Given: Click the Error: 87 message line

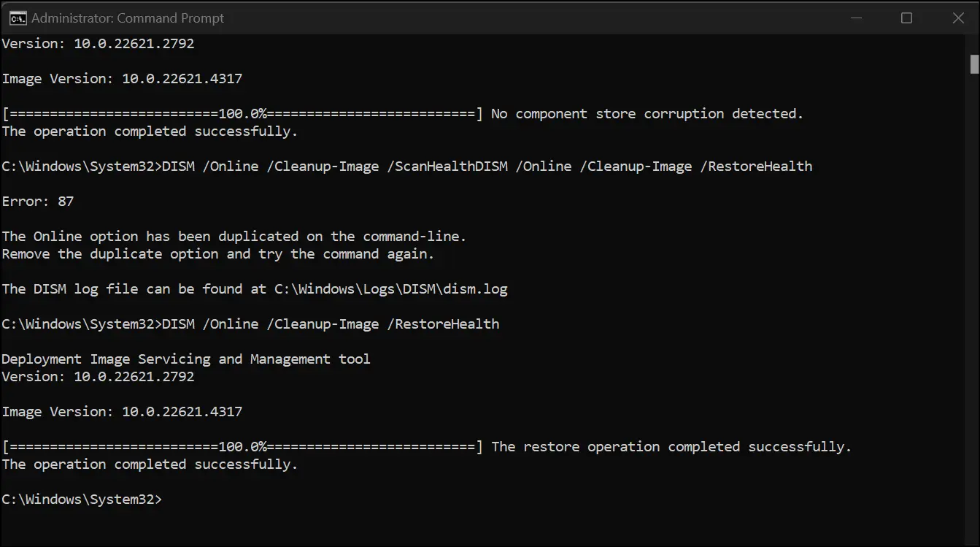Looking at the screenshot, I should point(38,201).
